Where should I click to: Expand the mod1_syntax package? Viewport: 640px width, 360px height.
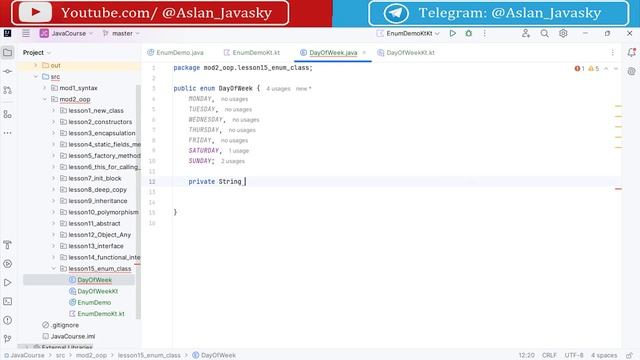coord(44,88)
